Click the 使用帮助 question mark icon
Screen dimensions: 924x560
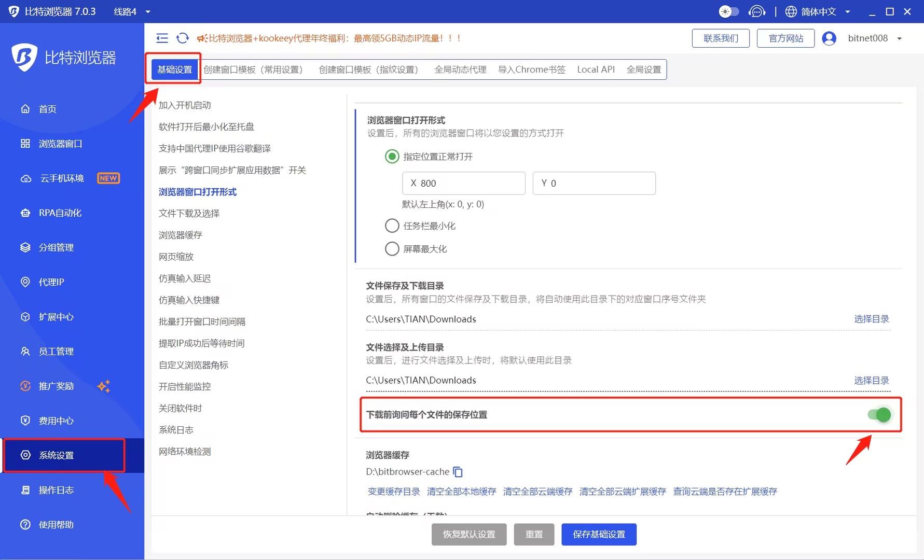pos(25,524)
